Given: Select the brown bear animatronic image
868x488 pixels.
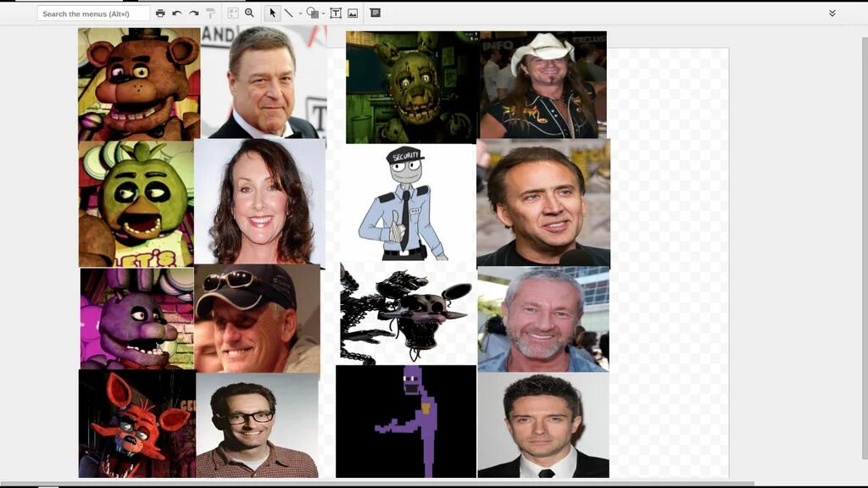Looking at the screenshot, I should point(139,84).
